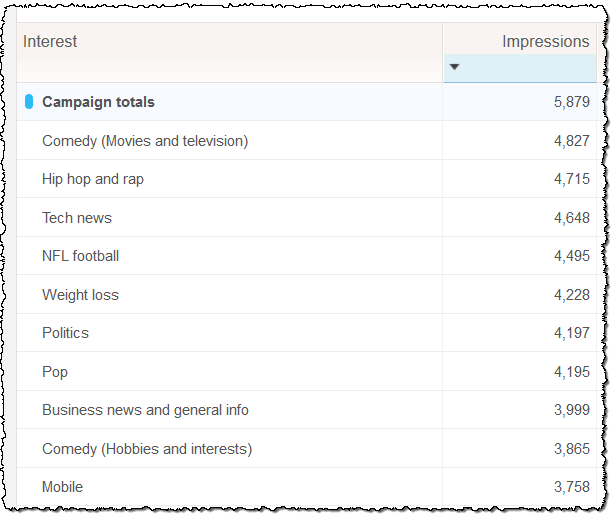The image size is (615, 521).
Task: Click the sort arrow under Impressions
Action: pyautogui.click(x=455, y=67)
